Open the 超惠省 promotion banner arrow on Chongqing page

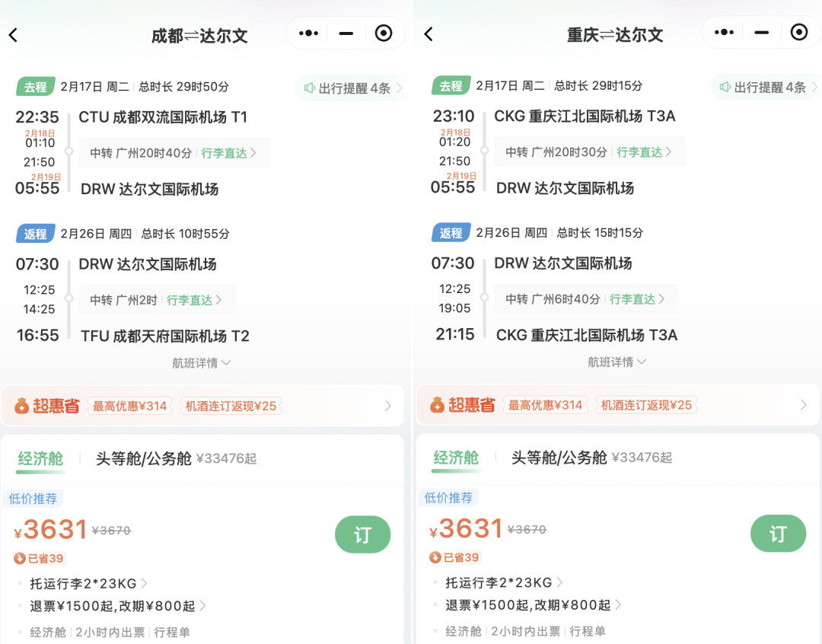coord(803,405)
